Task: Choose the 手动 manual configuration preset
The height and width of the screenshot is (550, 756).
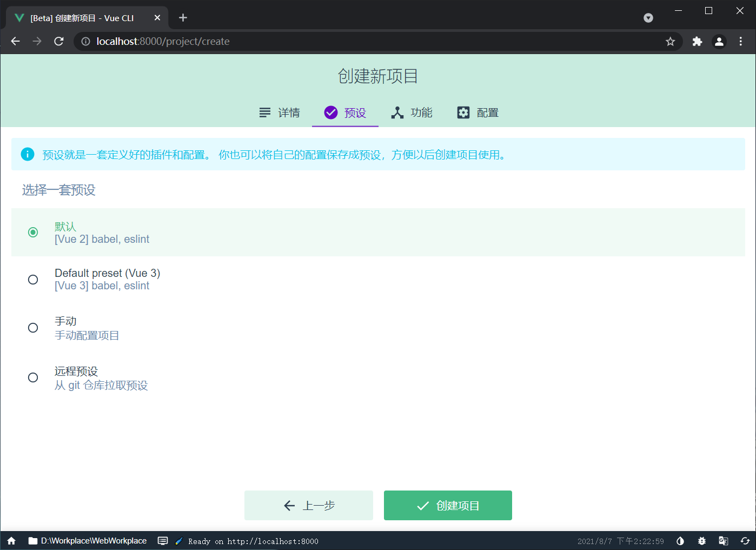Action: tap(33, 328)
